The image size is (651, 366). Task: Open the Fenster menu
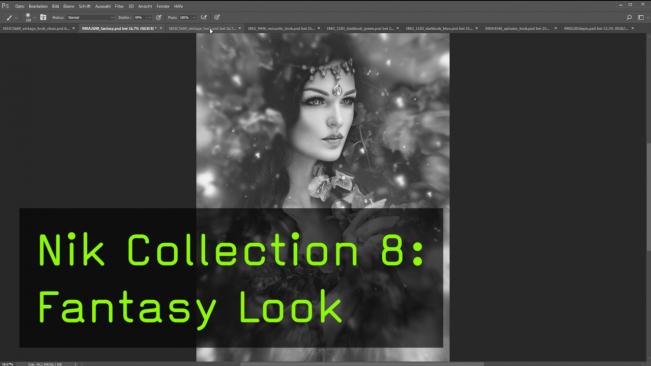pos(163,6)
